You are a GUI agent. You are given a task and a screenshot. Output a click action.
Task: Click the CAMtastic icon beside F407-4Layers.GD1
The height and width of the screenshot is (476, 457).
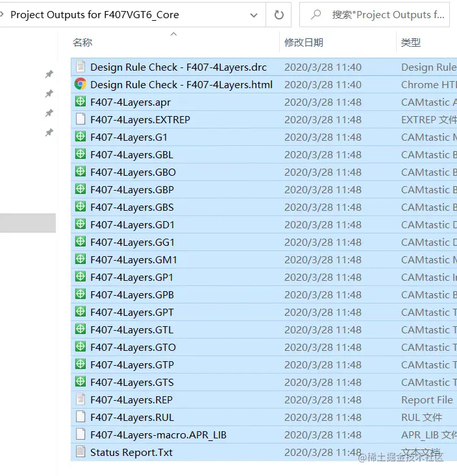(80, 224)
